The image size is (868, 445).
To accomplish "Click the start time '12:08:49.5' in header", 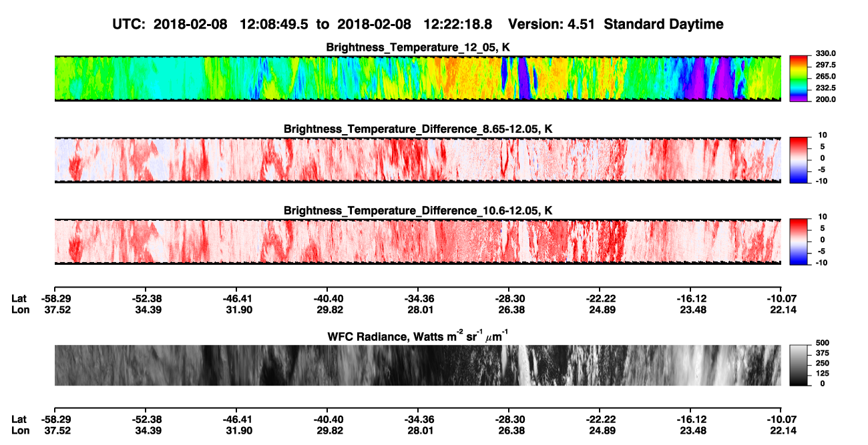I will click(x=274, y=24).
